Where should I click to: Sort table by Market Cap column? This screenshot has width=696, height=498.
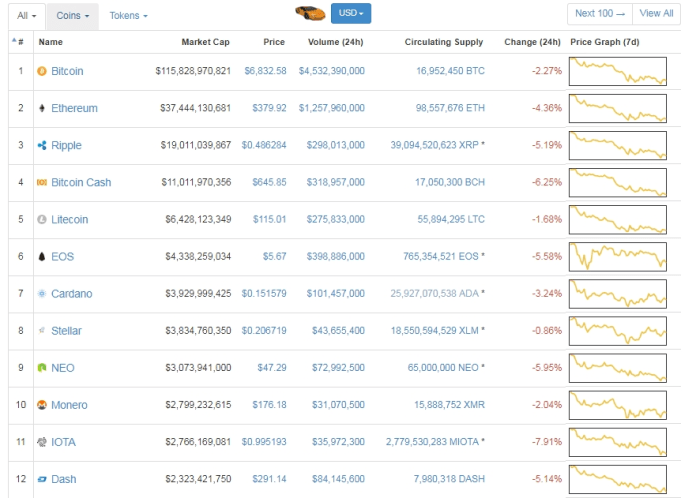[205, 42]
